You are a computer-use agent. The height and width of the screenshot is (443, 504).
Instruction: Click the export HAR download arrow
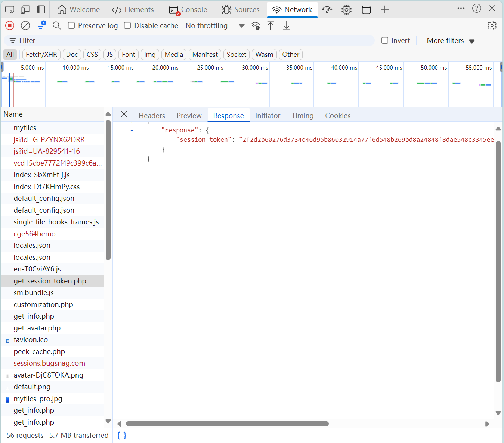coord(287,25)
